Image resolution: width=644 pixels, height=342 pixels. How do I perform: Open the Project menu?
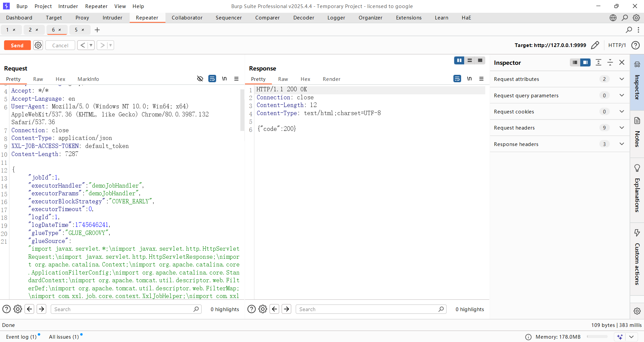[x=43, y=6]
